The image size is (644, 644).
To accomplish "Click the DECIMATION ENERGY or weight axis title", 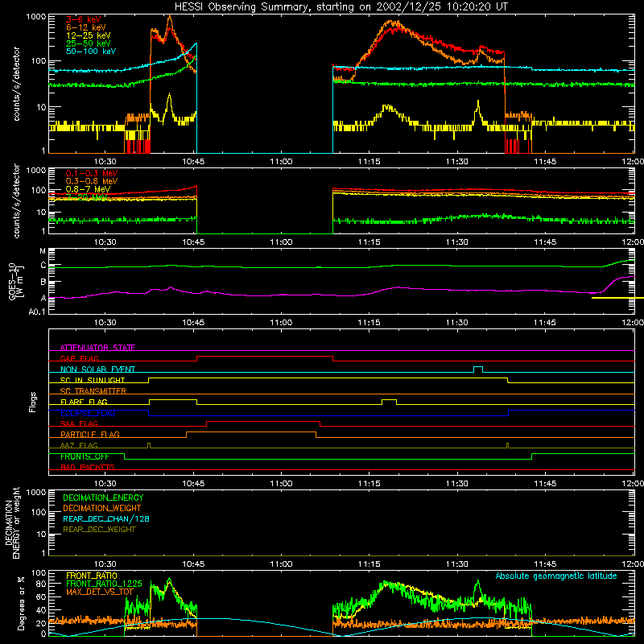I will (12, 522).
